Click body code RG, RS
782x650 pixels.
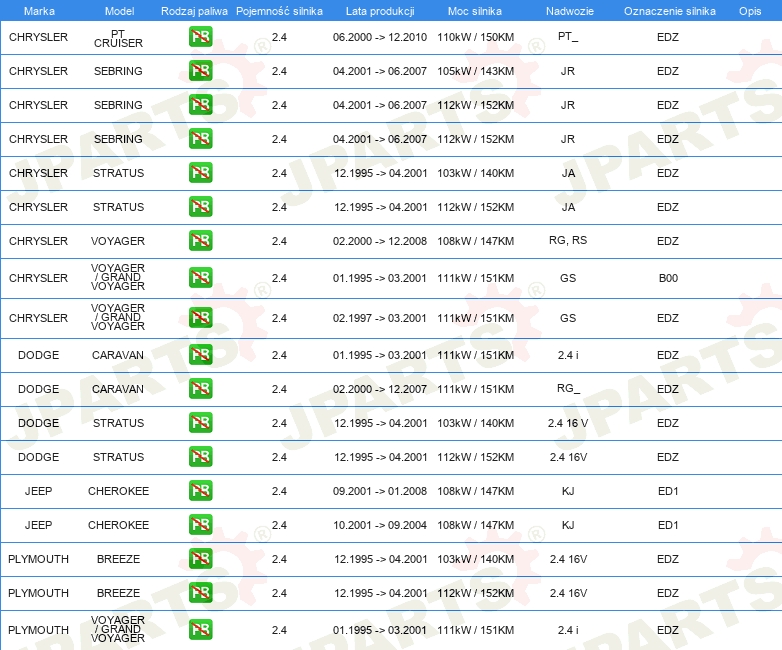pyautogui.click(x=568, y=240)
